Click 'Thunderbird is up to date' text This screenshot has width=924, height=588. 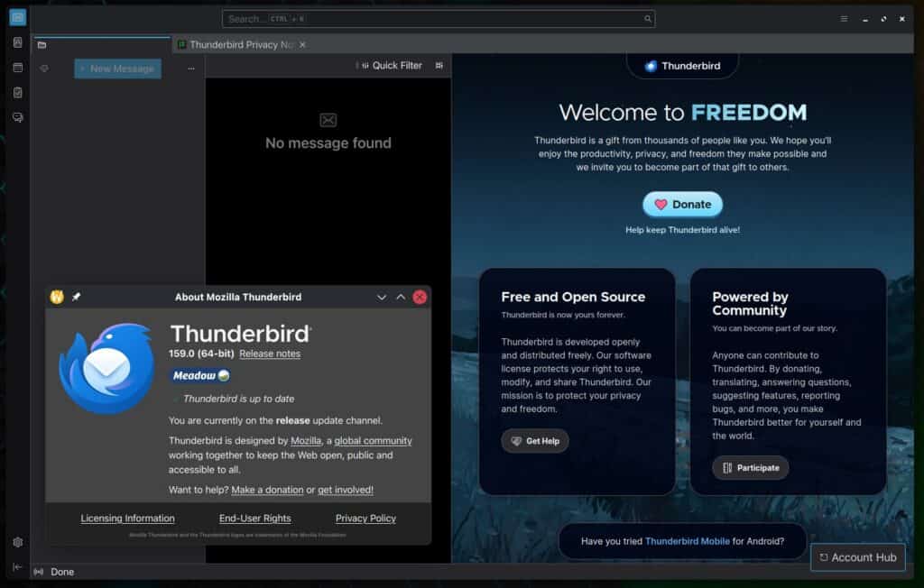pos(238,399)
